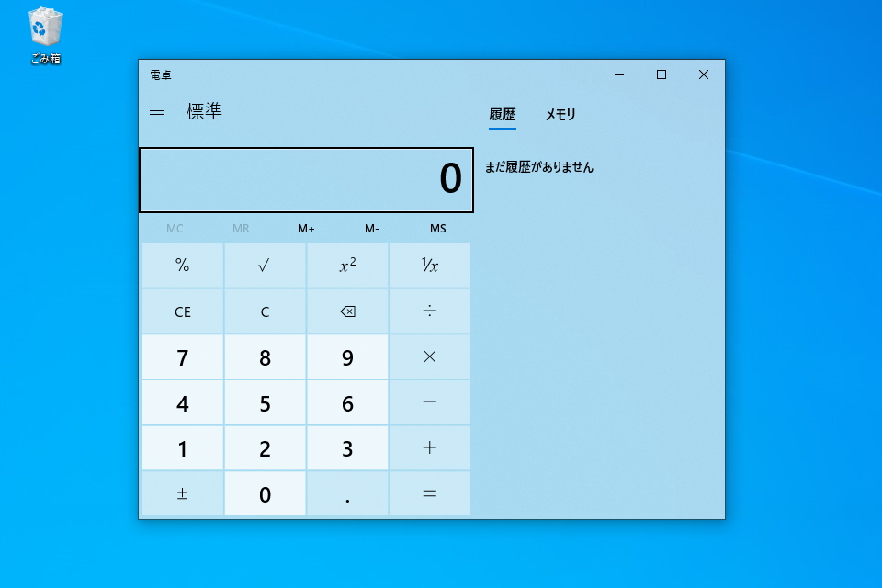882x588 pixels.
Task: Click the division operator
Action: pyautogui.click(x=429, y=311)
